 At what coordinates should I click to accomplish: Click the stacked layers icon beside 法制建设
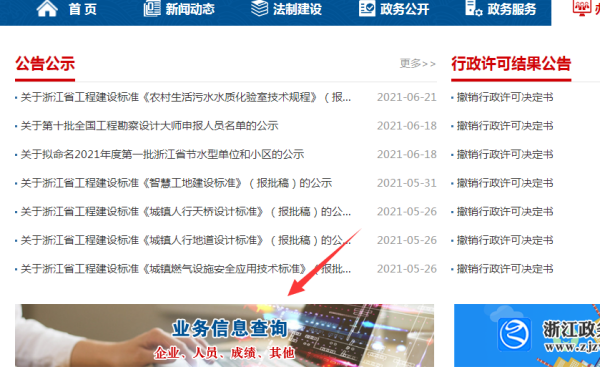click(x=259, y=8)
